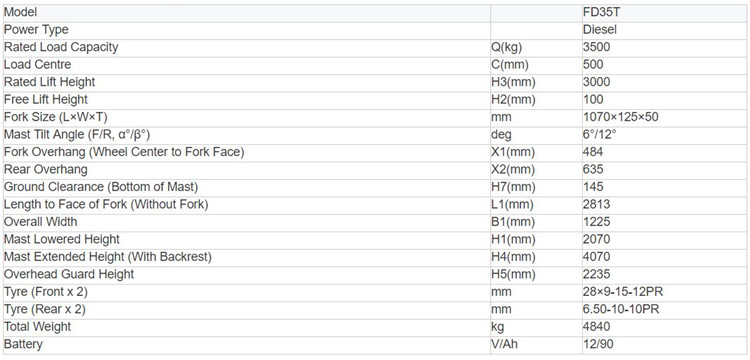Image resolution: width=750 pixels, height=360 pixels.
Task: Click the Mast Tilt Angle label
Action: tap(77, 135)
